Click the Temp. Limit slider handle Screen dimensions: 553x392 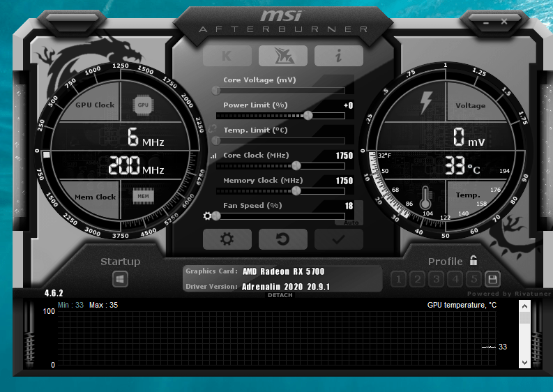pos(216,140)
